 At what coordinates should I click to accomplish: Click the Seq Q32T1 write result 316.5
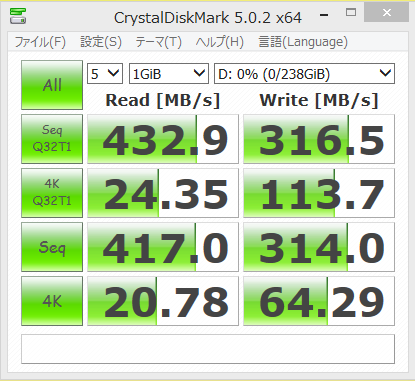(x=319, y=139)
